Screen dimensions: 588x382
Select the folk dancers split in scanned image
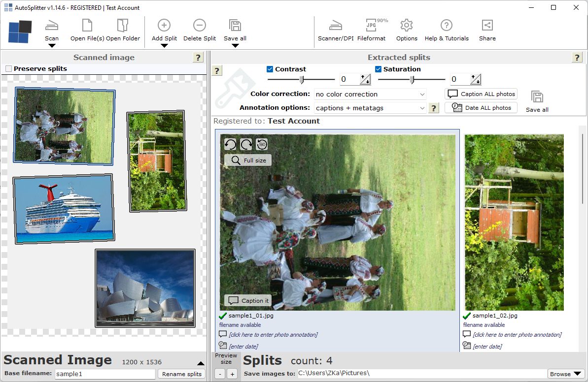pos(64,126)
